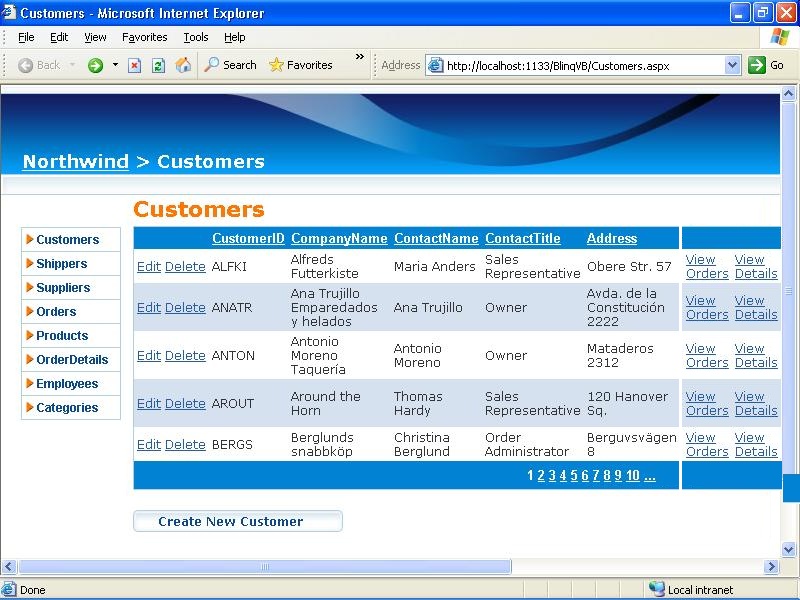Click the Create New Customer button

(238, 521)
